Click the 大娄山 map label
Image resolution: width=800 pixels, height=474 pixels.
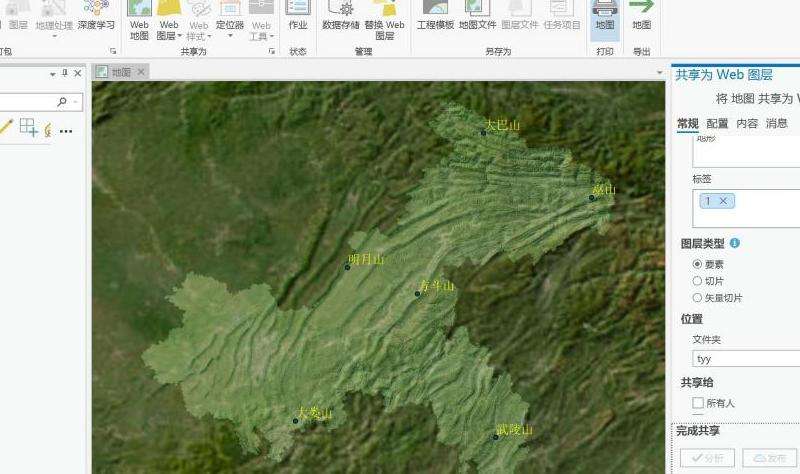pos(315,413)
